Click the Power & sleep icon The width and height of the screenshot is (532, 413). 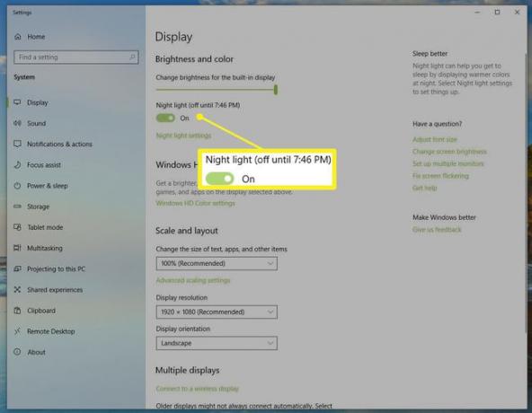pyautogui.click(x=17, y=186)
